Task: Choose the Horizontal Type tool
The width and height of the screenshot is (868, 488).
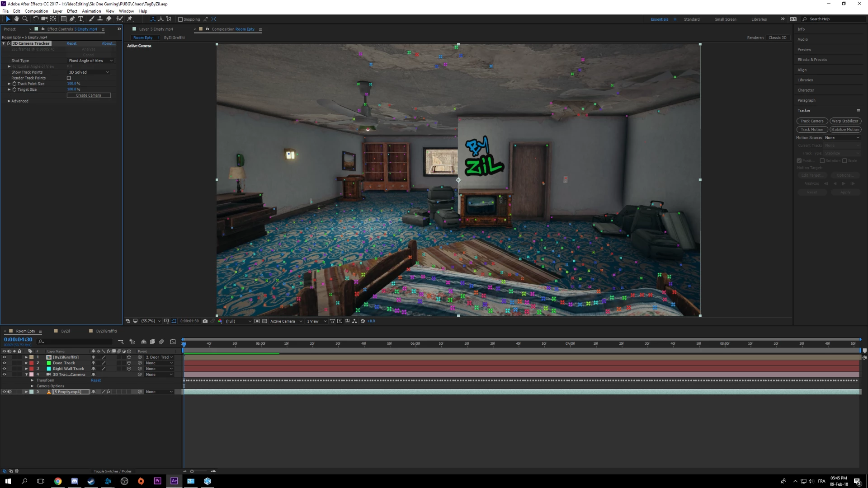Action: tap(81, 19)
